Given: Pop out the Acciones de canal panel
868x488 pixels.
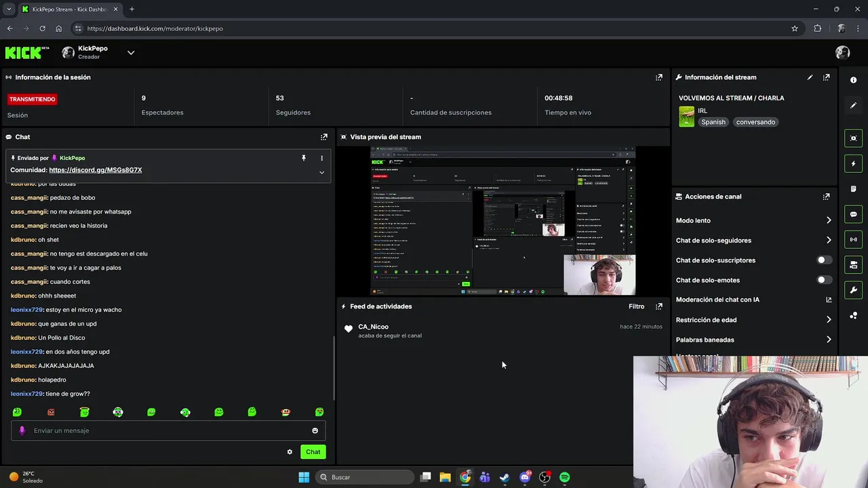Looking at the screenshot, I should pos(826,197).
